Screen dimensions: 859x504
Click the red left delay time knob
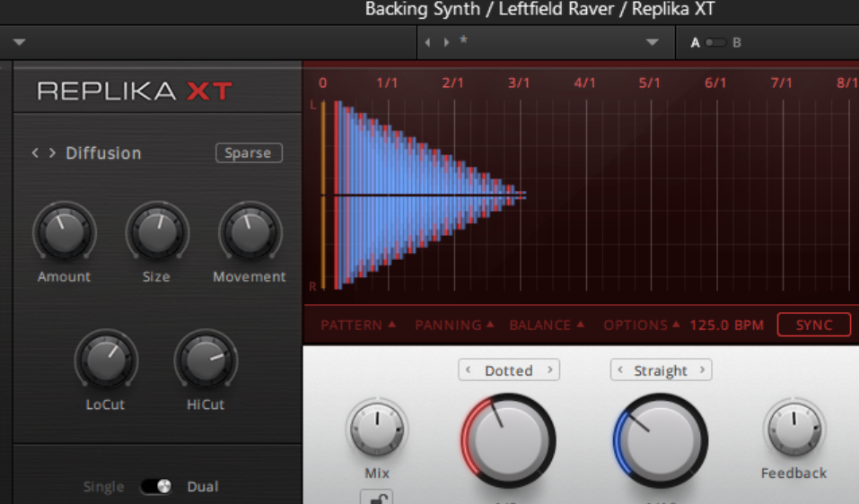click(x=508, y=440)
